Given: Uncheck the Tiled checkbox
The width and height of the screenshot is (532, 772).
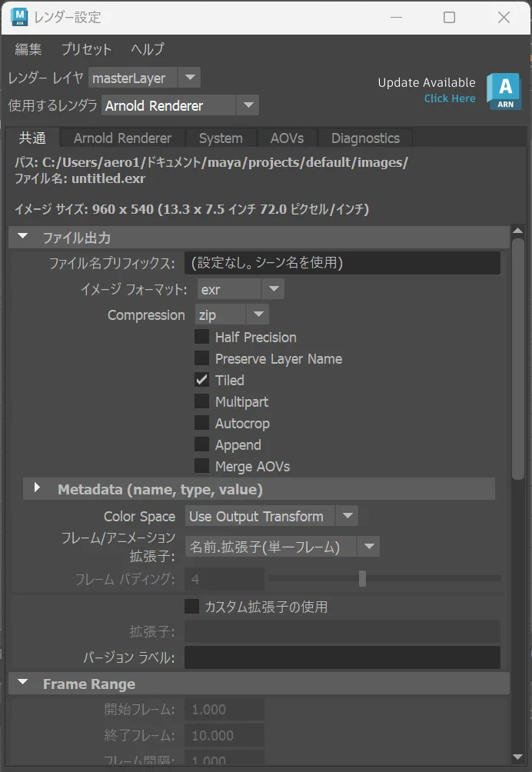Looking at the screenshot, I should tap(201, 380).
